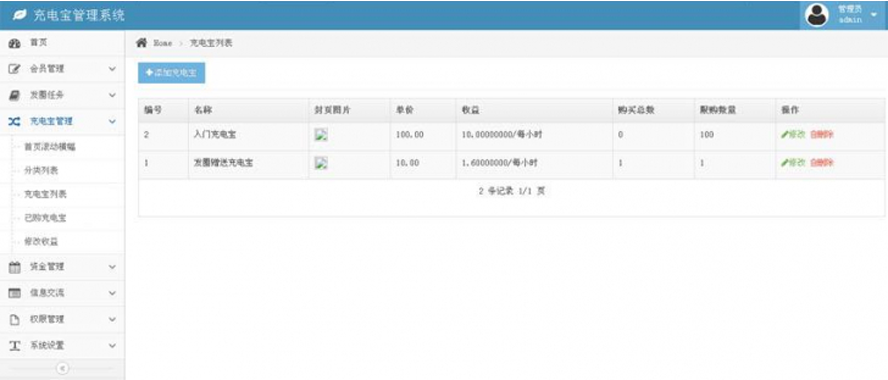Click the dashboard icon beside 首页

[x=15, y=43]
